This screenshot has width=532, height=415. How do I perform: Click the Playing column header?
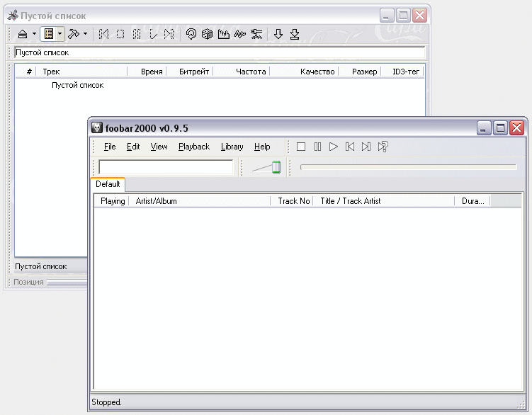pos(112,201)
